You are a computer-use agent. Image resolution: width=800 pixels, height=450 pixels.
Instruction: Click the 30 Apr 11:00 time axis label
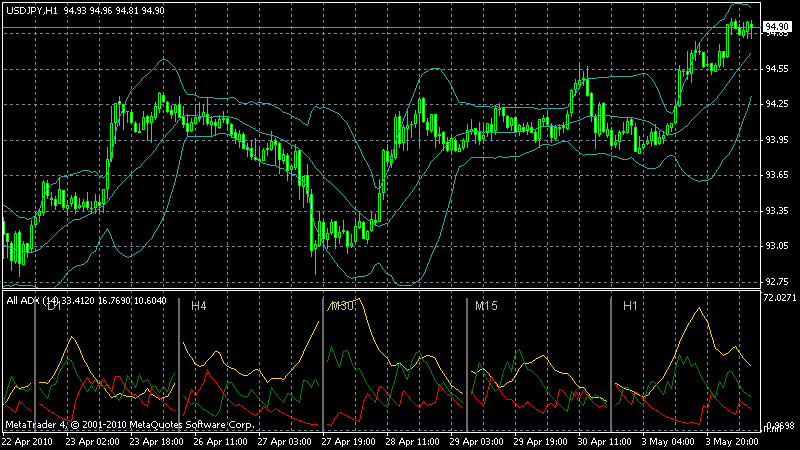(x=605, y=442)
